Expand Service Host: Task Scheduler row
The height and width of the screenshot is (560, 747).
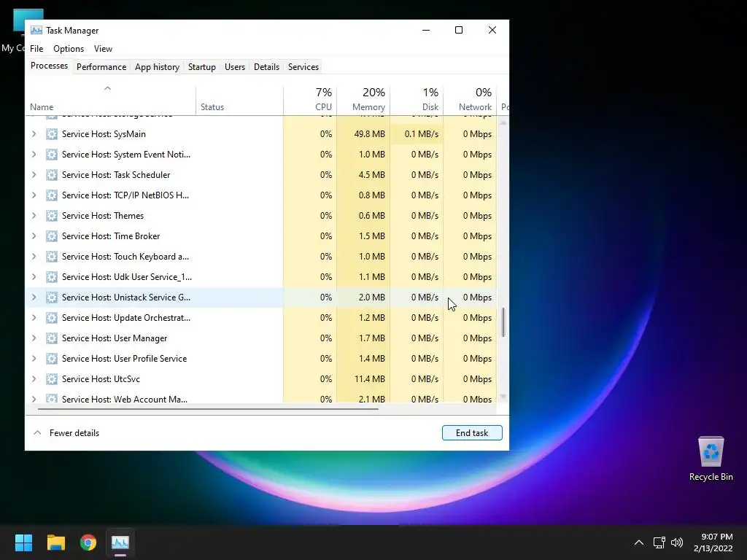[34, 175]
